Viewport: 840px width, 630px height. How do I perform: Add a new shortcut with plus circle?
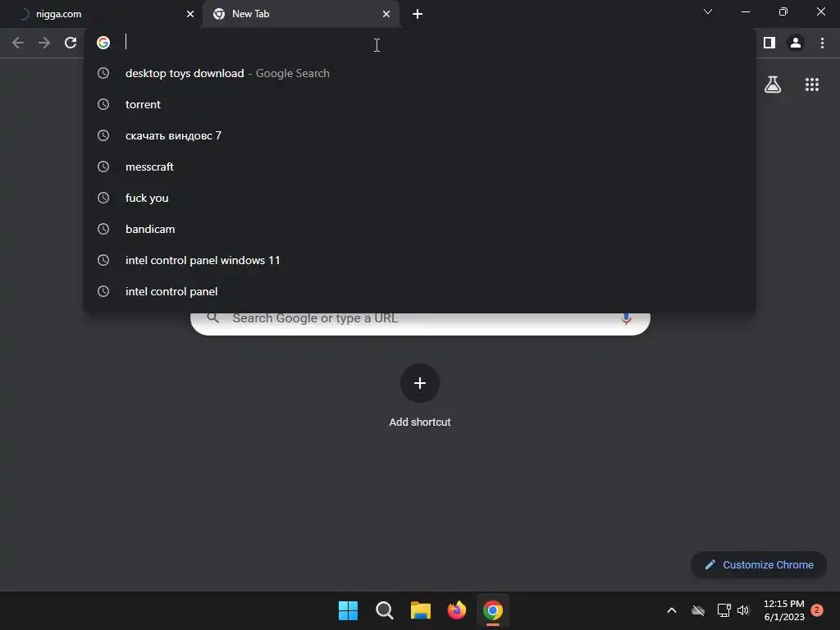tap(420, 383)
